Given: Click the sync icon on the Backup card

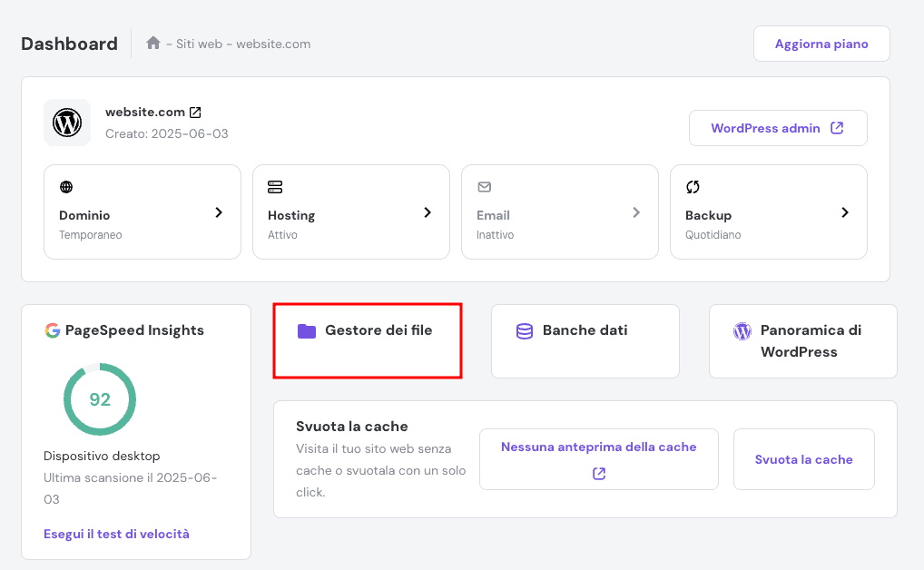Looking at the screenshot, I should [x=693, y=187].
